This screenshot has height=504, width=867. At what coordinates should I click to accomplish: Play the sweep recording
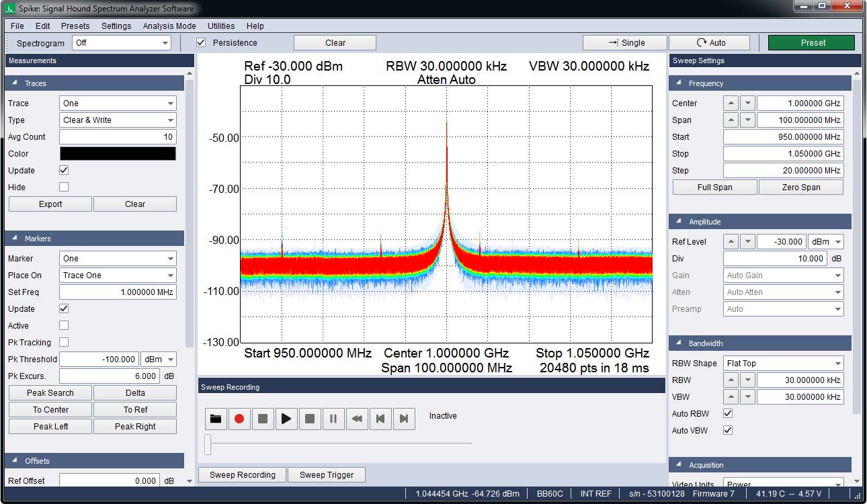[286, 419]
